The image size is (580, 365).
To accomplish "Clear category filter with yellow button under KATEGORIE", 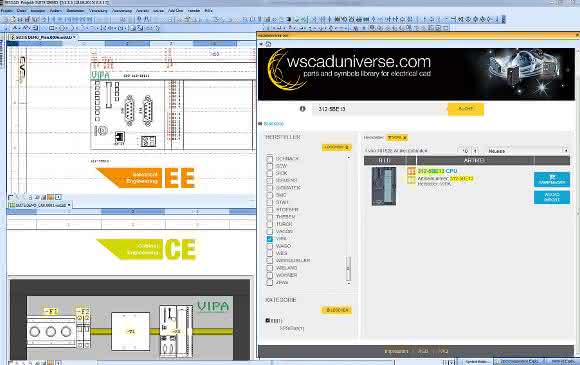I will 336,310.
